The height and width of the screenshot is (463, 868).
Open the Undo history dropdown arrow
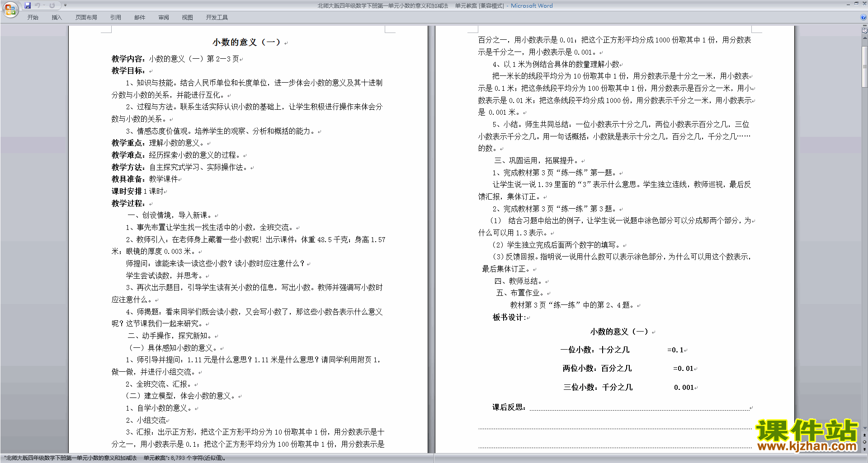44,5
